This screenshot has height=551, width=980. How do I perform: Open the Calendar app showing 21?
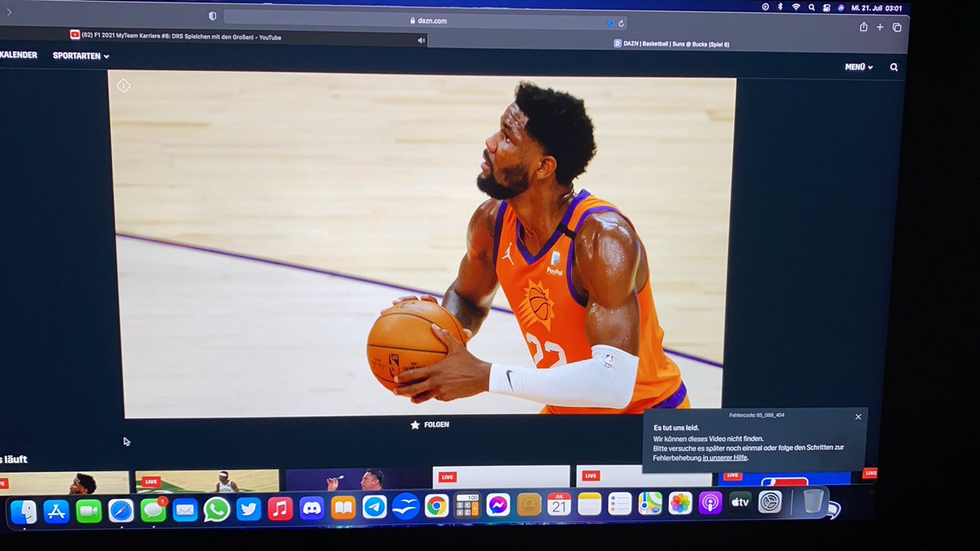(x=559, y=504)
